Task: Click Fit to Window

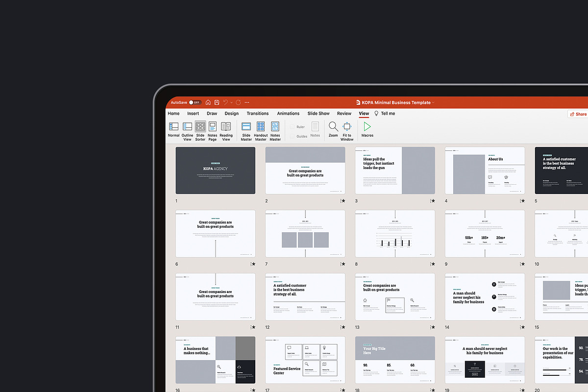Action: tap(347, 131)
